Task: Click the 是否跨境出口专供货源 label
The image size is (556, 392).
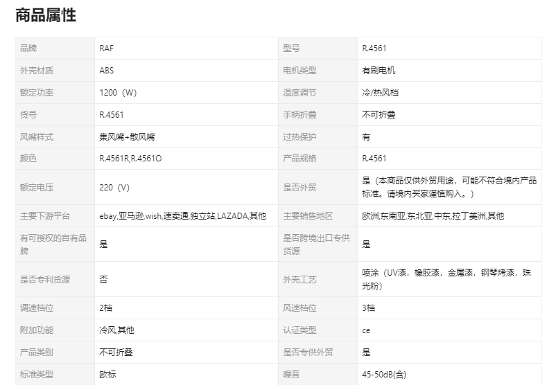Action: pos(316,244)
